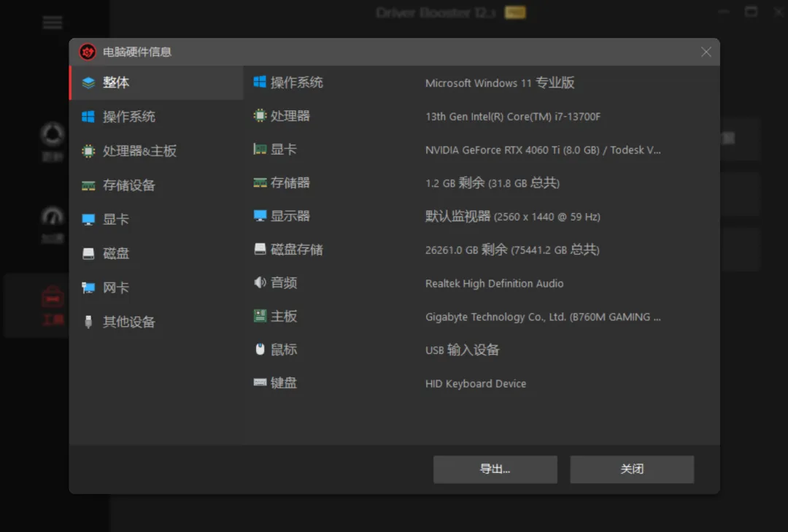Close the 电脑硬件信息 dialog with X
The image size is (788, 532).
click(706, 52)
